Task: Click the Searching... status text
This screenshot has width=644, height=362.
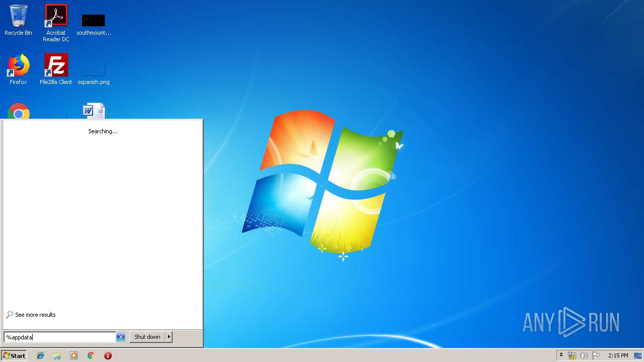Action: [x=103, y=131]
